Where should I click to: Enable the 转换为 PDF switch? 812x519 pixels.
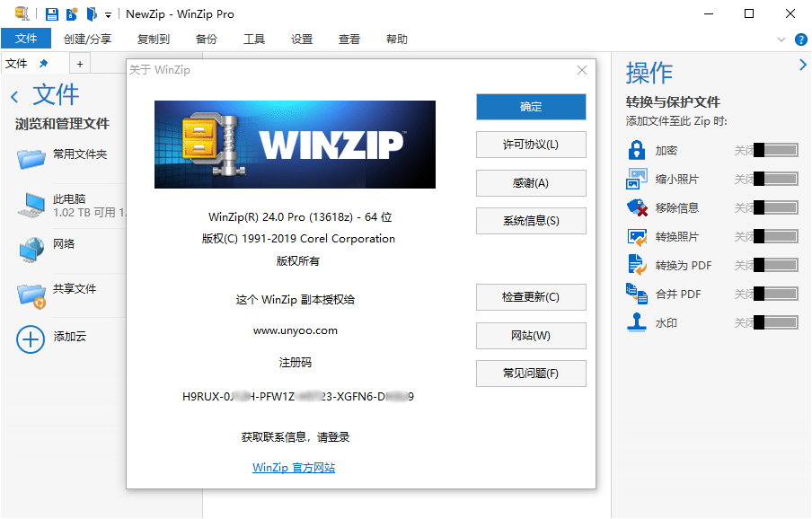[x=776, y=265]
